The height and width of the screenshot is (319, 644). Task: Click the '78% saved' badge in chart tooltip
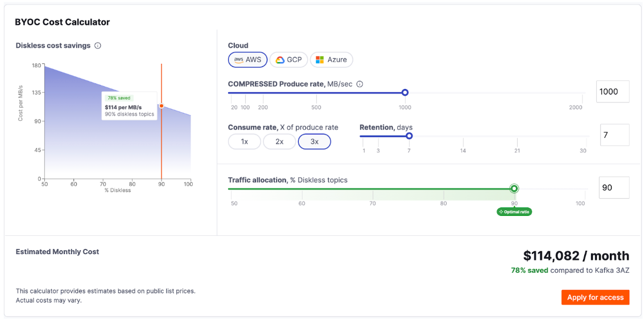point(119,98)
